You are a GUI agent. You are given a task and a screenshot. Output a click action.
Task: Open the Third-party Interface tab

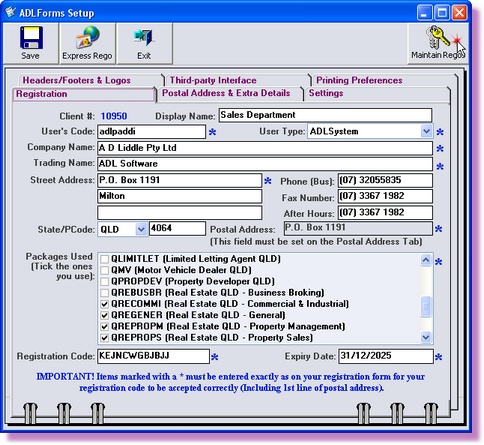tap(213, 80)
